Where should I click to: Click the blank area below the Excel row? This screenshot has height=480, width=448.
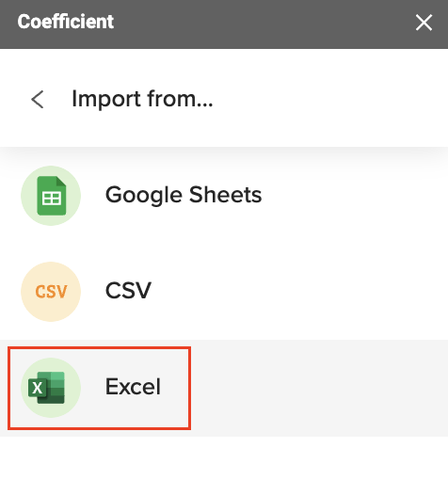[224, 458]
